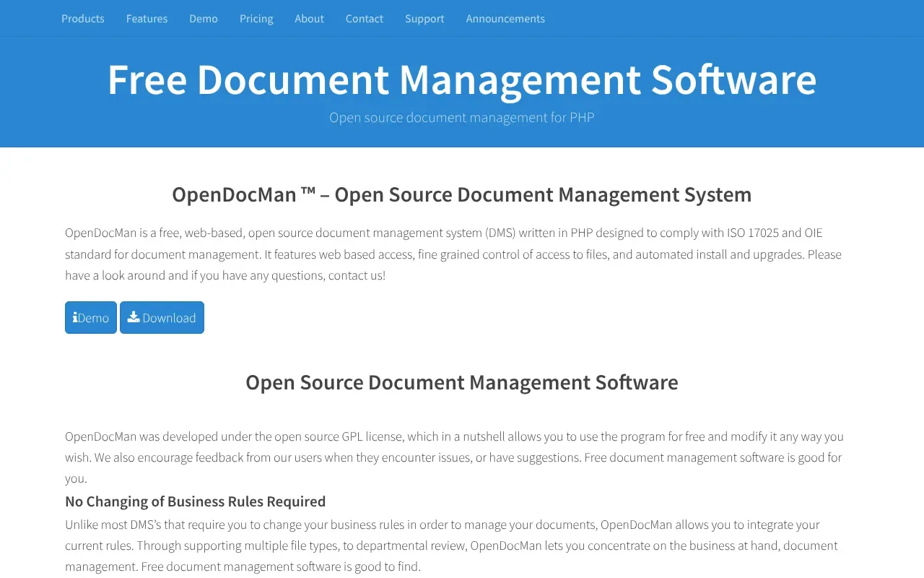Click the Open Source Document Management Software subheading
The width and height of the screenshot is (924, 578).
pos(461,382)
